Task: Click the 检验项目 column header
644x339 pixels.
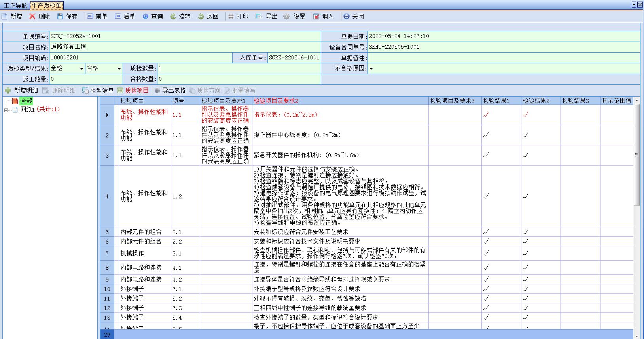Action: click(x=145, y=101)
